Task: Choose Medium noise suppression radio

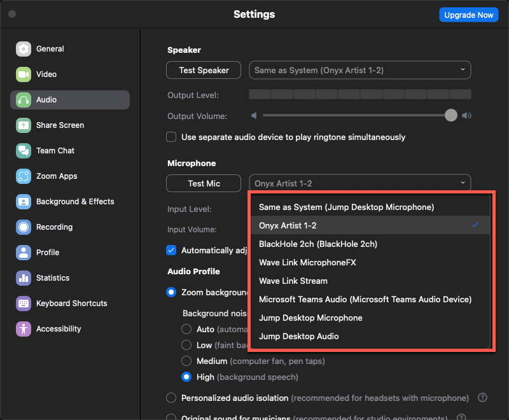Action: [186, 361]
